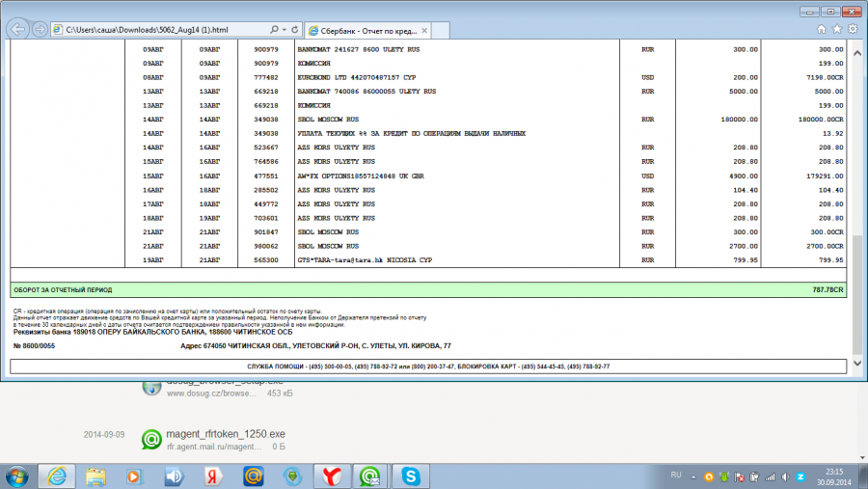868x489 pixels.
Task: Open the network signal tray icon
Action: point(770,476)
